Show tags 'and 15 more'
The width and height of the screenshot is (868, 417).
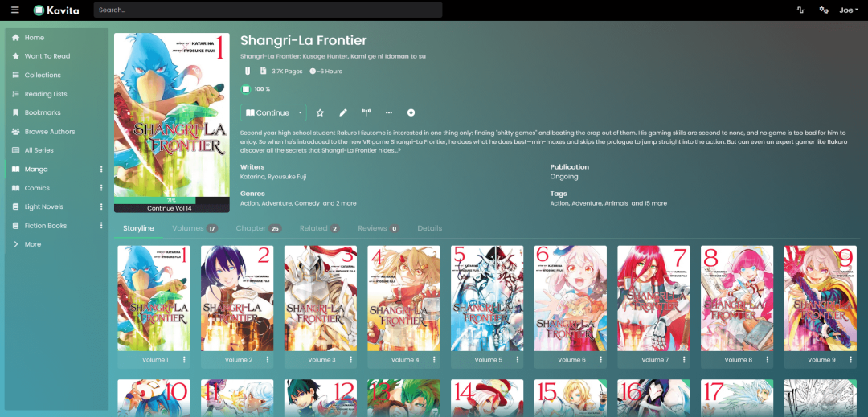pos(649,203)
